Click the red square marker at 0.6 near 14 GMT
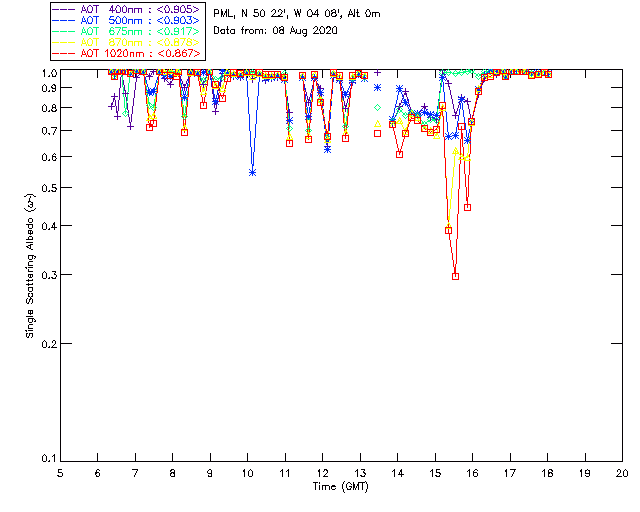The height and width of the screenshot is (512, 640). (400, 154)
